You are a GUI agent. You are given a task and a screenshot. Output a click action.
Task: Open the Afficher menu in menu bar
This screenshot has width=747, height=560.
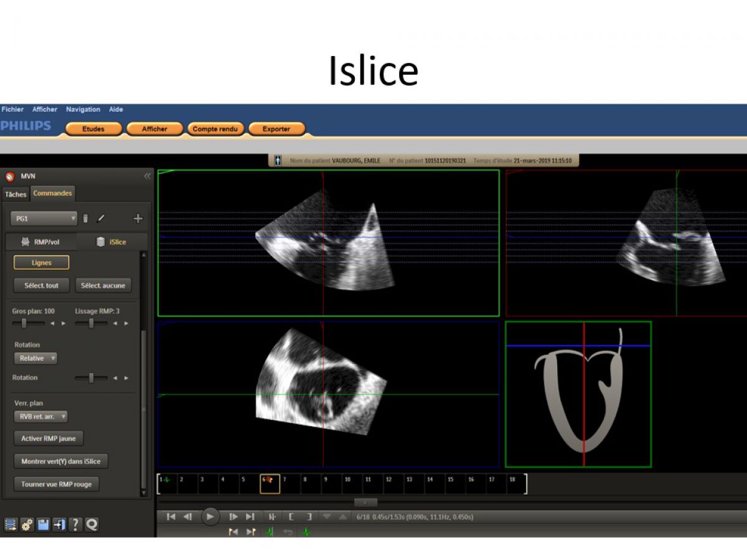(45, 110)
